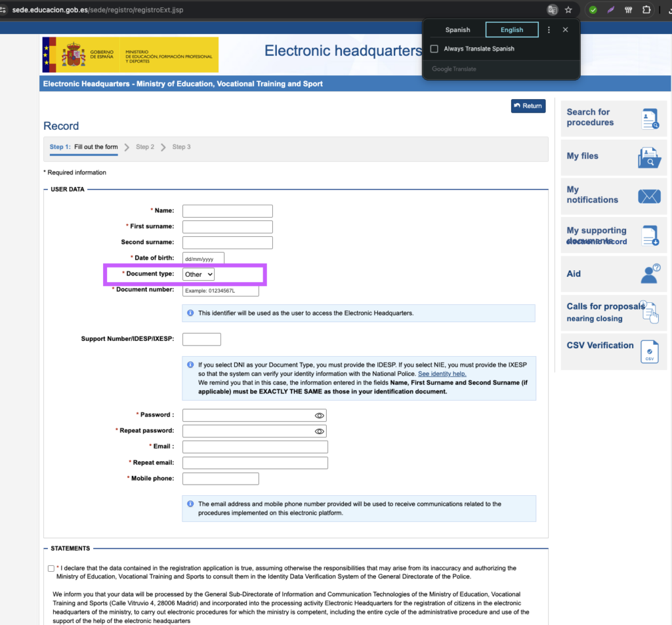Click the site info icon beside URL
672x625 pixels.
3,10
